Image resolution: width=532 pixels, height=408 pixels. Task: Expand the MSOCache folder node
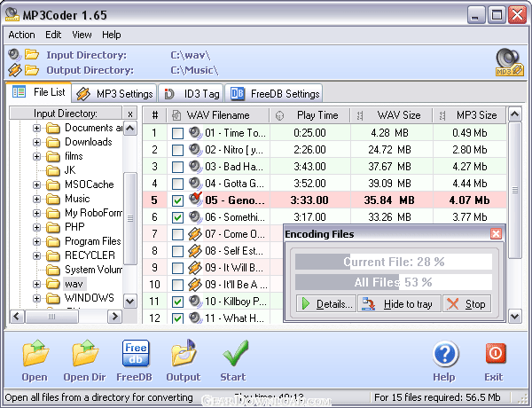[x=36, y=184]
